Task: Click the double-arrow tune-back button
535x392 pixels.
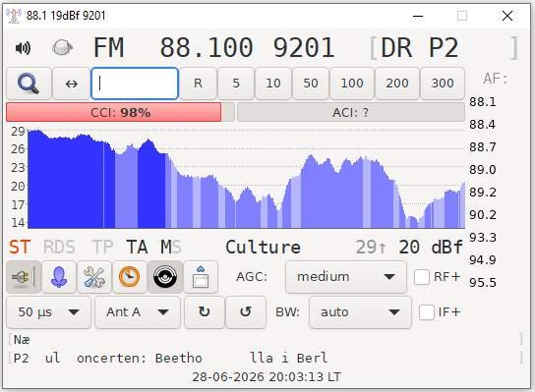Action: (72, 84)
